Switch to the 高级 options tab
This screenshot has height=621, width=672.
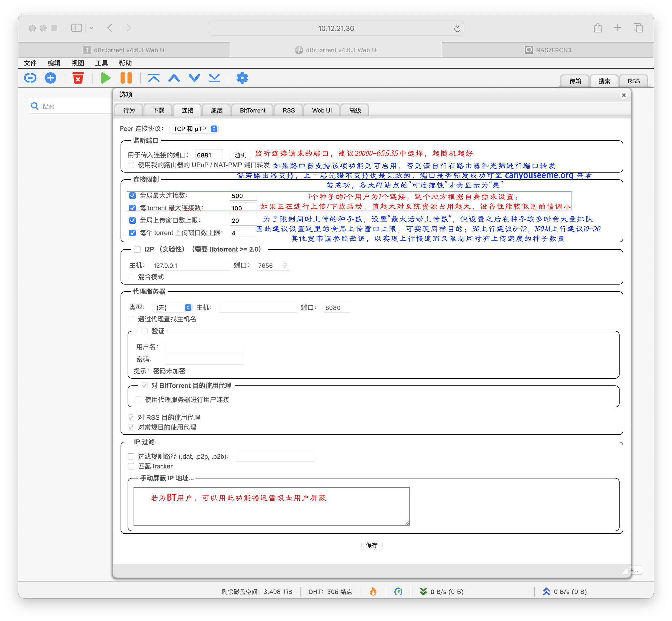tap(355, 111)
